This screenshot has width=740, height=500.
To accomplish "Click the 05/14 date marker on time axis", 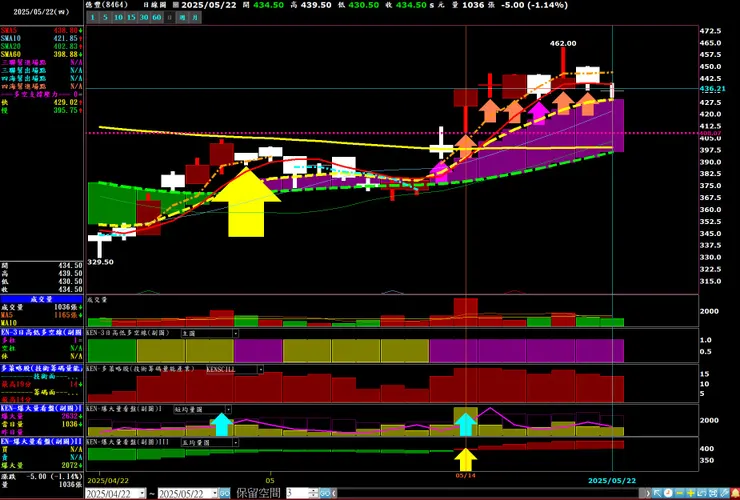I will [465, 475].
